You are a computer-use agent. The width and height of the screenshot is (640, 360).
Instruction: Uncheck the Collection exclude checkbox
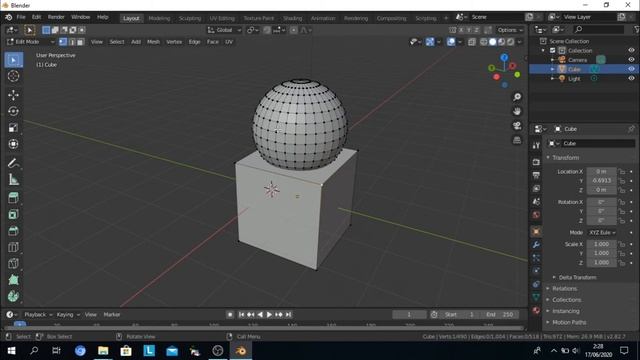[x=553, y=51]
